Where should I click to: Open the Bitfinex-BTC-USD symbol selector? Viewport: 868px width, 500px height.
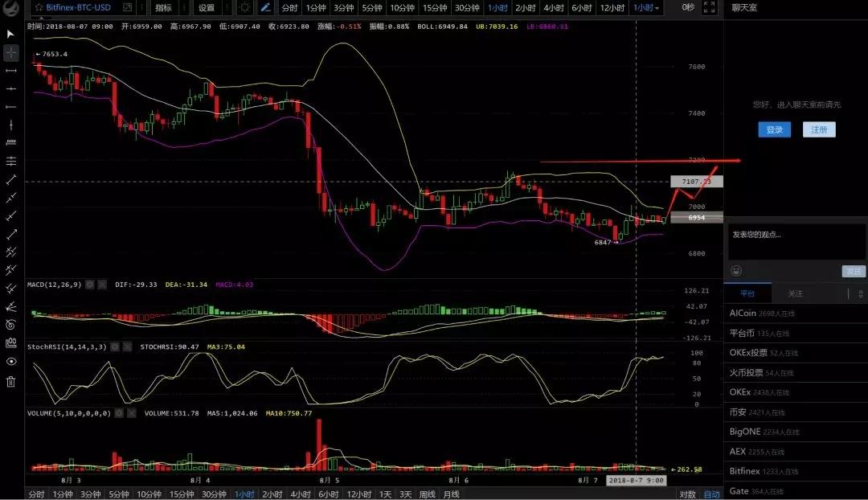78,8
